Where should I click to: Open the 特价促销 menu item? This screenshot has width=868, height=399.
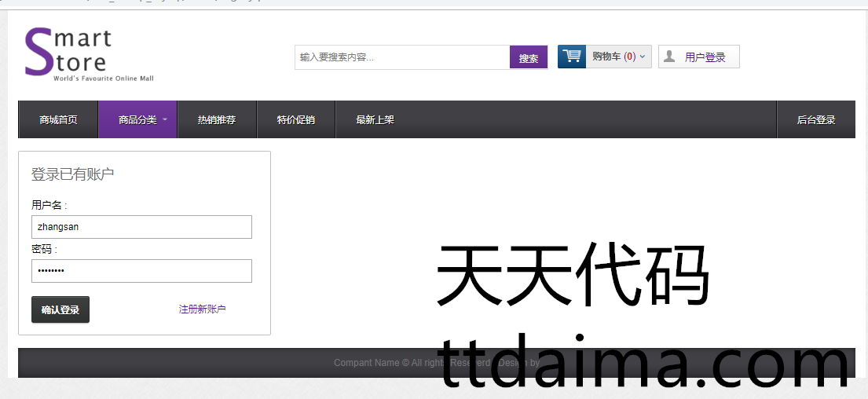(x=296, y=120)
